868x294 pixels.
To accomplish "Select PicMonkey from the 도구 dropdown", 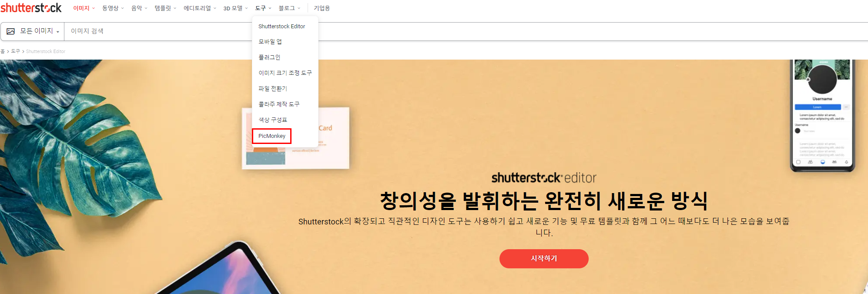I will click(x=272, y=136).
